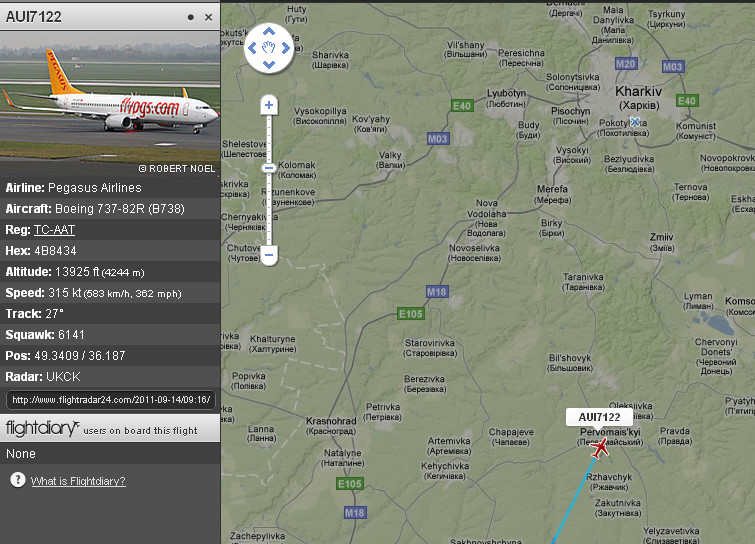The width and height of the screenshot is (755, 544).
Task: Click the flightradar24 URL field
Action: point(111,400)
